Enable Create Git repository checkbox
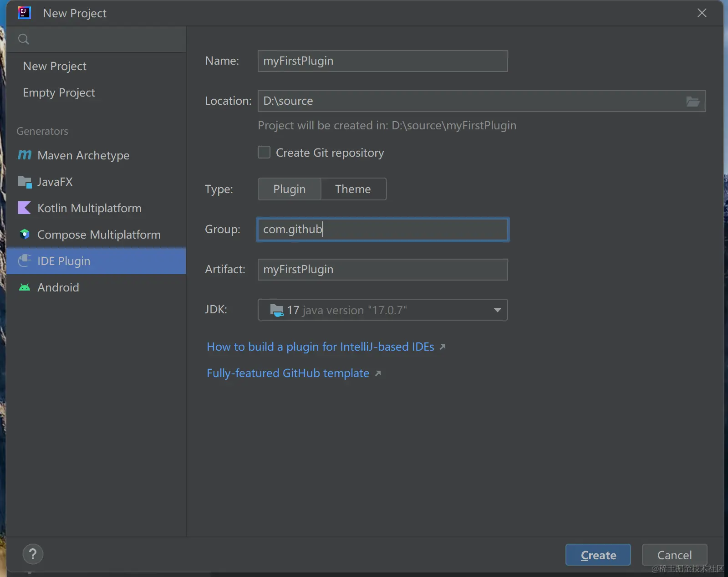 pyautogui.click(x=264, y=152)
